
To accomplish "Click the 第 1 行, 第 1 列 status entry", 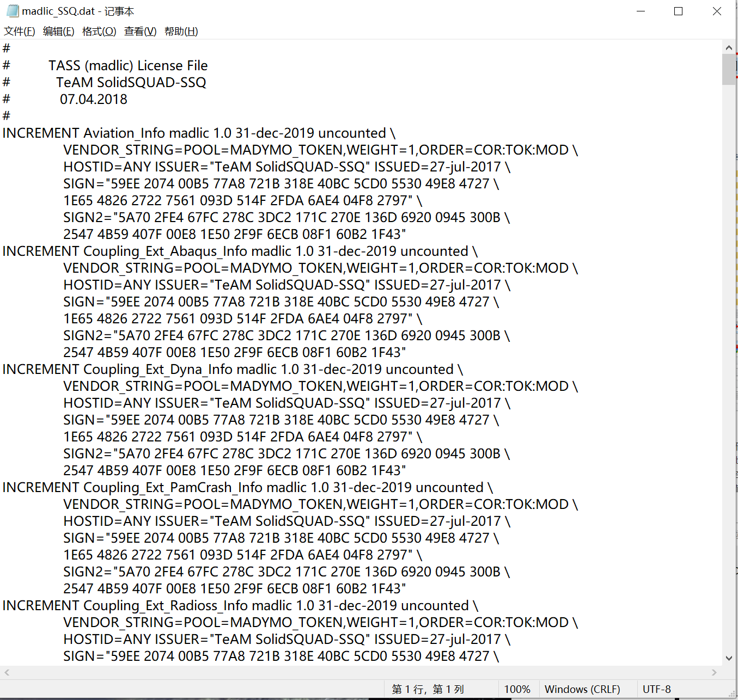I will [428, 689].
